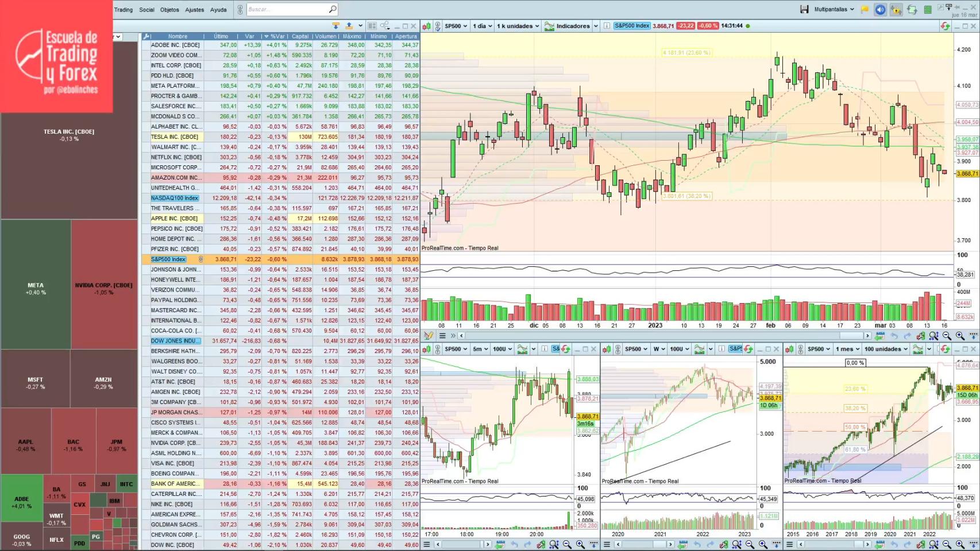980x551 pixels.
Task: Open the '1 día' timeframe dropdown
Action: pos(483,26)
